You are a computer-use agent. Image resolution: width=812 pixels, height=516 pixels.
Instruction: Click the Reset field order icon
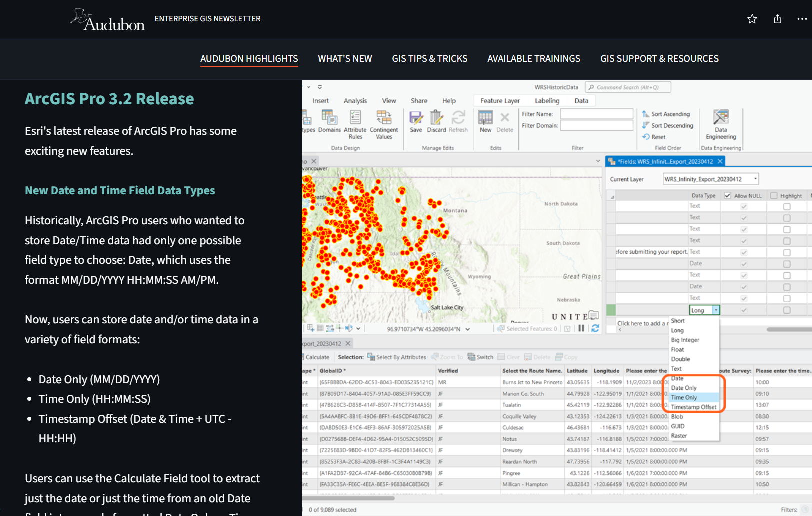coord(646,137)
